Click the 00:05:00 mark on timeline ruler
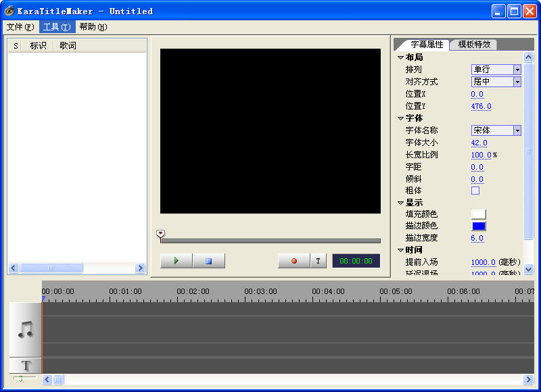 click(396, 291)
